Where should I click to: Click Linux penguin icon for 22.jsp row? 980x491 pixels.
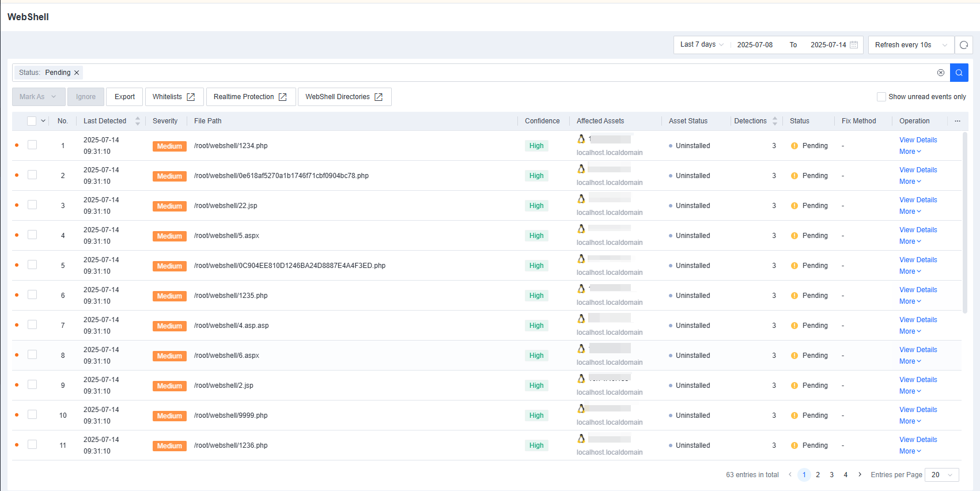(581, 199)
